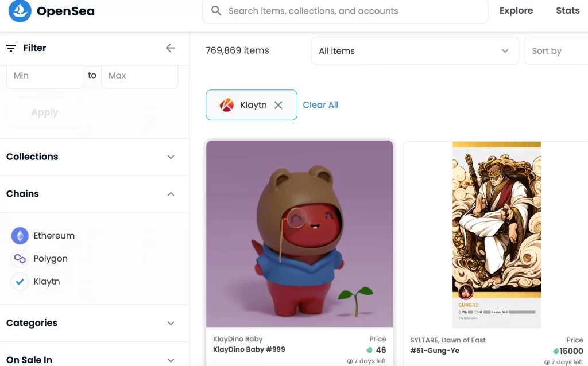The height and width of the screenshot is (366, 588).
Task: Collapse filter sidebar with left arrow
Action: [x=170, y=48]
